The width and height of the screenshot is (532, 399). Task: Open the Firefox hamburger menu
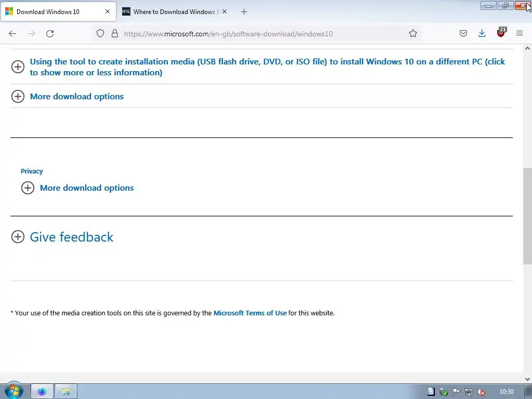point(520,33)
